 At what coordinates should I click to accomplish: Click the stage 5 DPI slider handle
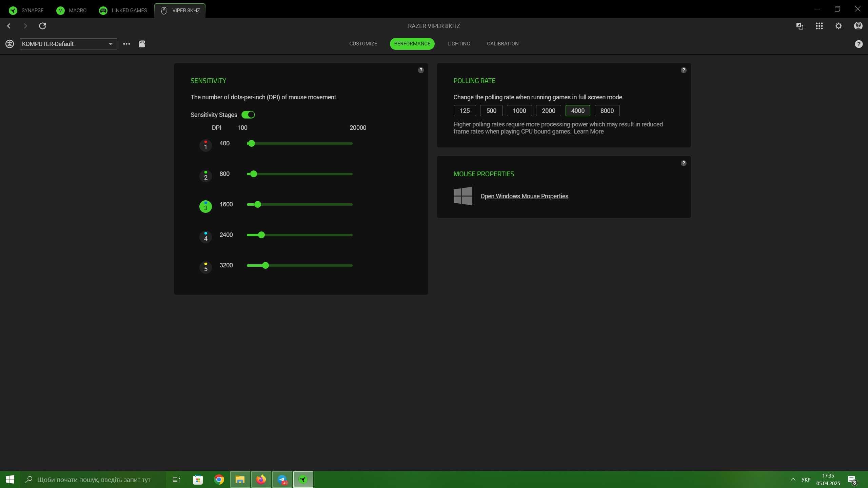[x=265, y=266]
